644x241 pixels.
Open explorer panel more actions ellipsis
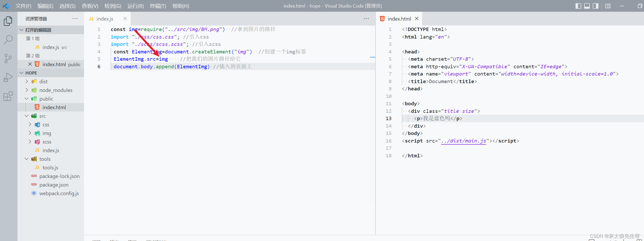pyautogui.click(x=75, y=18)
